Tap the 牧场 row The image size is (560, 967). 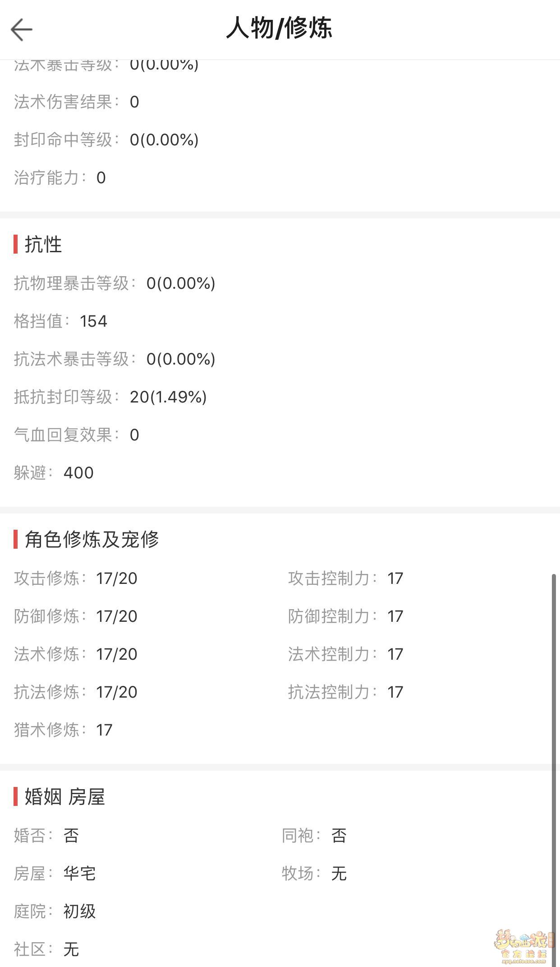(x=314, y=874)
